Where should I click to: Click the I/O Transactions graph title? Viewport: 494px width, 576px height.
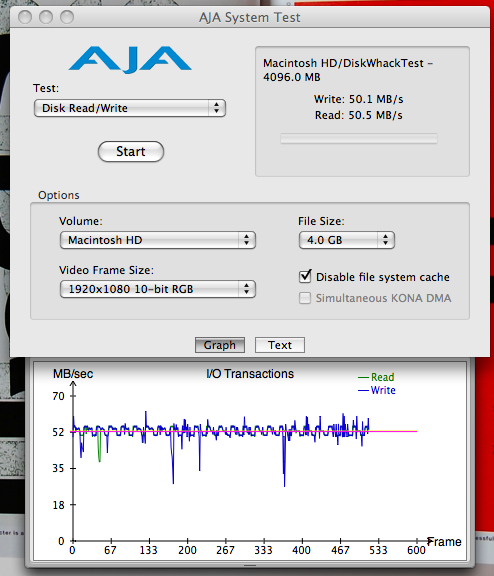click(250, 374)
